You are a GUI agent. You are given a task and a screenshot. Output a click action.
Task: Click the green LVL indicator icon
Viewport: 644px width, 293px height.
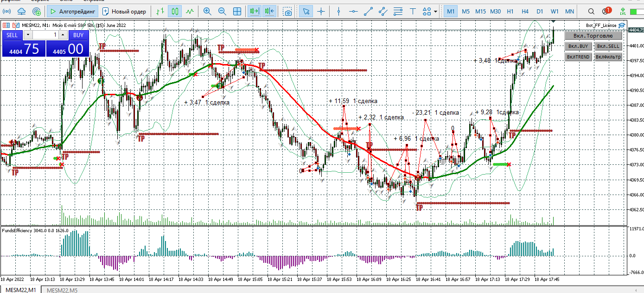tap(623, 11)
